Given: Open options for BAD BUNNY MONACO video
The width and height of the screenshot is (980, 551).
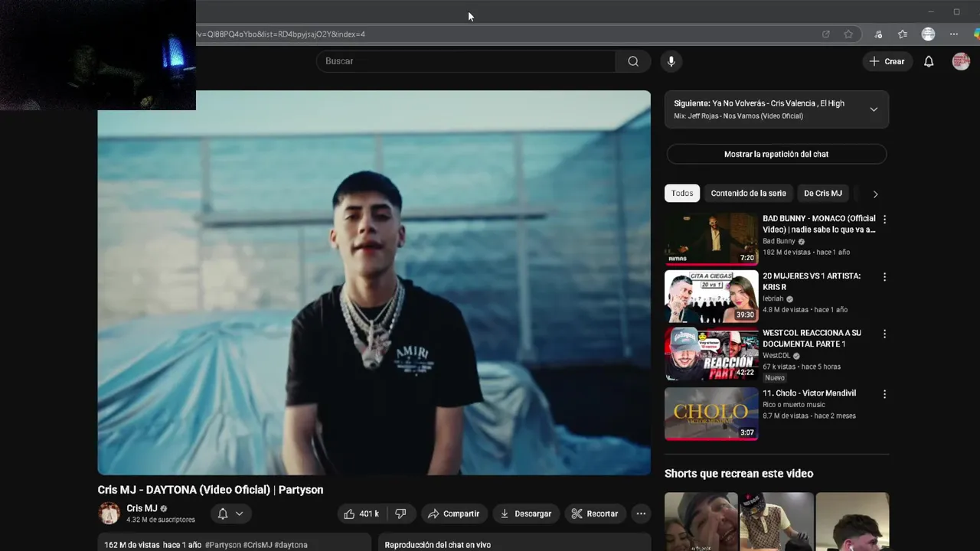Looking at the screenshot, I should point(884,219).
